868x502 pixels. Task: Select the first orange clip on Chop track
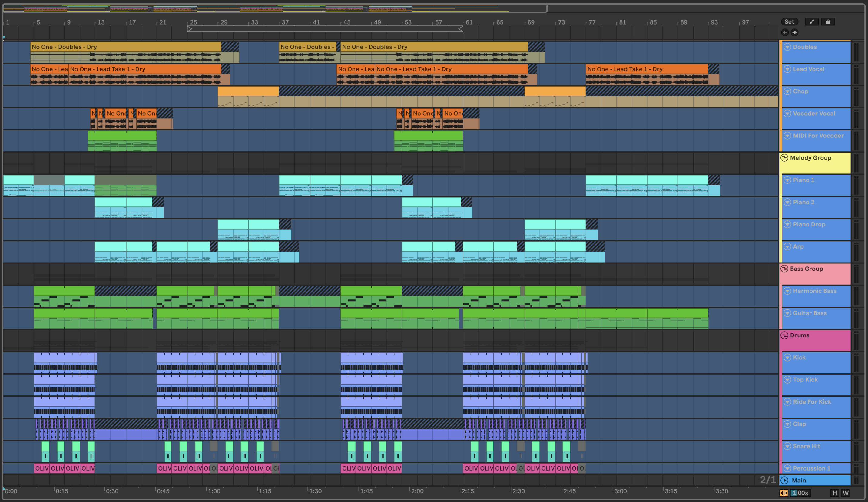pyautogui.click(x=248, y=96)
